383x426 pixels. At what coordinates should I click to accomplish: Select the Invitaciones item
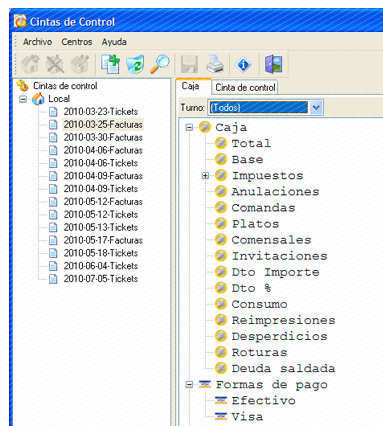pyautogui.click(x=279, y=256)
